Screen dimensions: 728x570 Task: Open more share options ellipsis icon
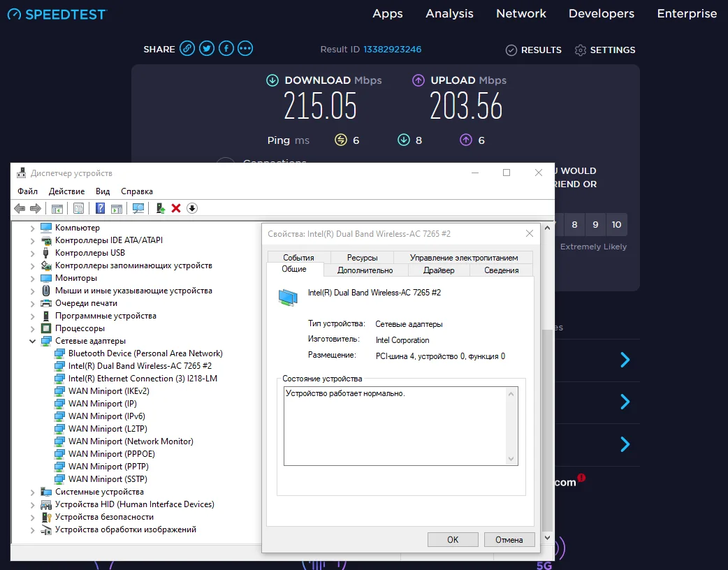[245, 48]
